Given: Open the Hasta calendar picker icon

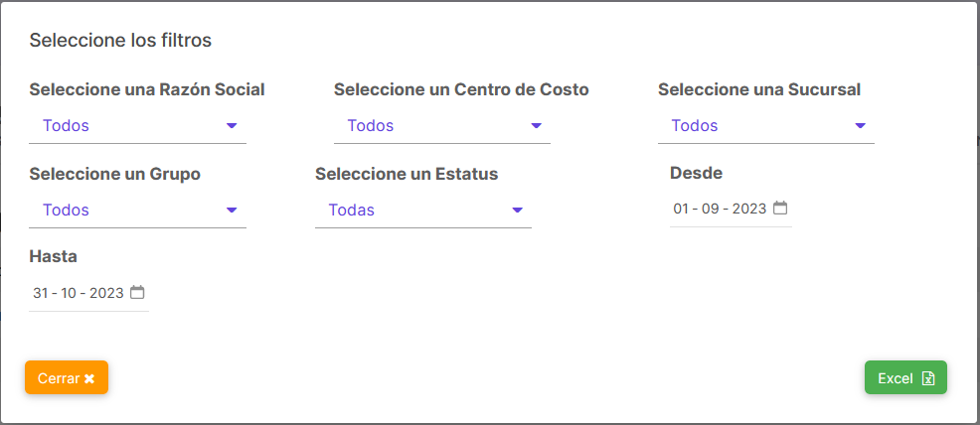Looking at the screenshot, I should 137,292.
